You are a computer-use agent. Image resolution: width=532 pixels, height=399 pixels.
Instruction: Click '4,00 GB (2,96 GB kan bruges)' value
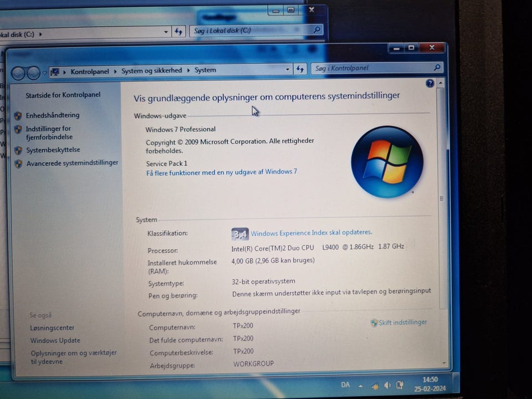(273, 260)
